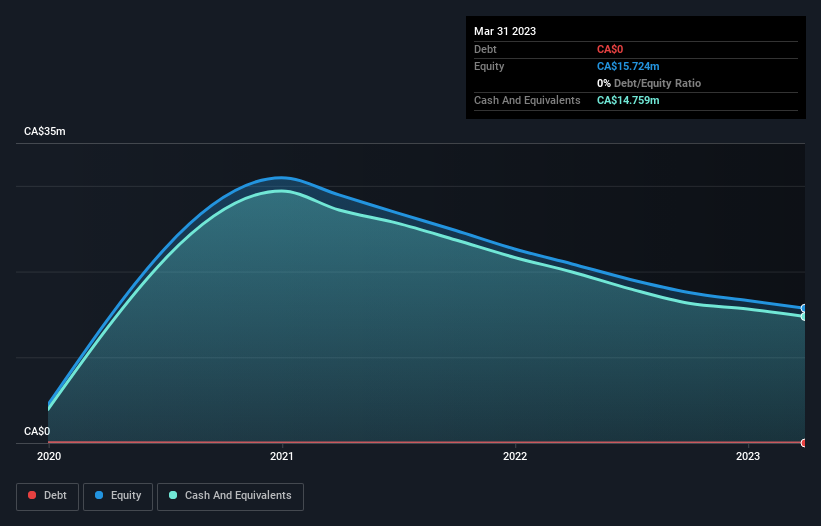Click the 2020 x-axis label
The height and width of the screenshot is (526, 821).
49,456
